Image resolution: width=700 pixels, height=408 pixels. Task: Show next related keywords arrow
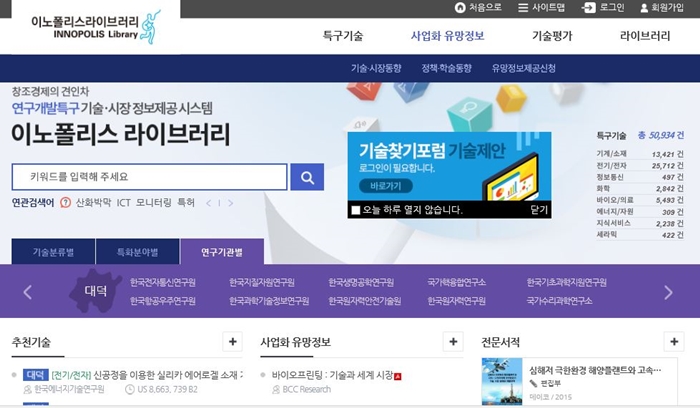coord(230,203)
